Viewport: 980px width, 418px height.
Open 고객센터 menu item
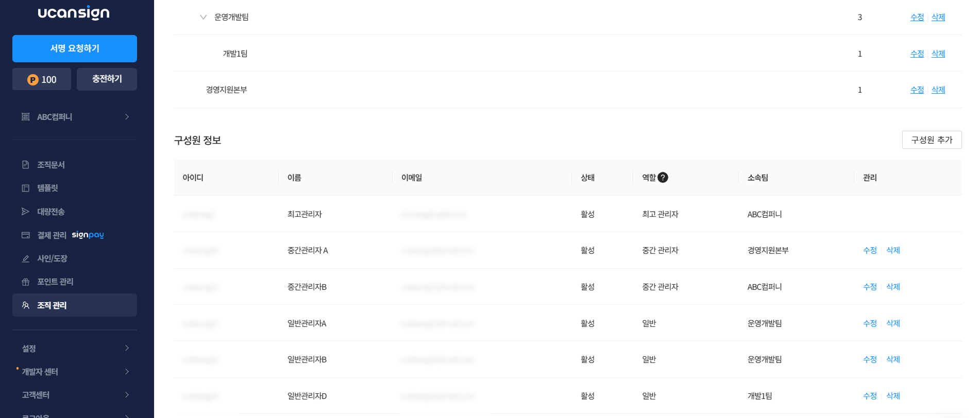[x=75, y=395]
